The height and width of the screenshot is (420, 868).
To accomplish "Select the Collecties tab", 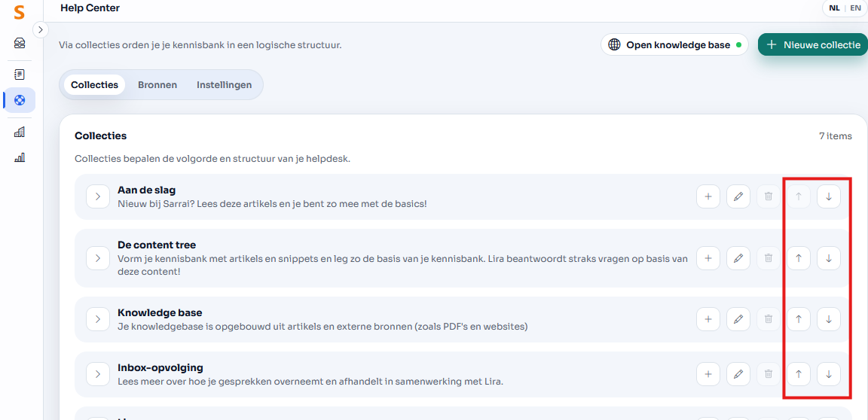I will pos(95,84).
